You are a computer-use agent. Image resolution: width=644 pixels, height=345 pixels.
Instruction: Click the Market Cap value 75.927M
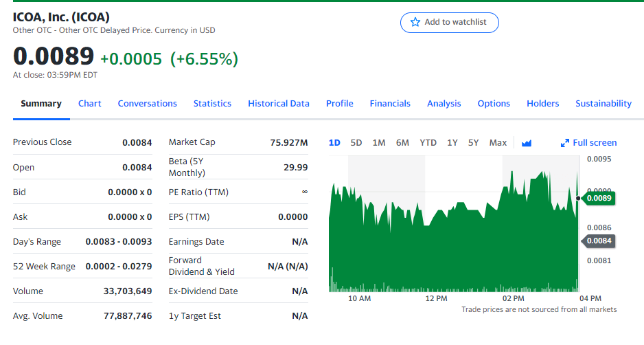pyautogui.click(x=289, y=143)
